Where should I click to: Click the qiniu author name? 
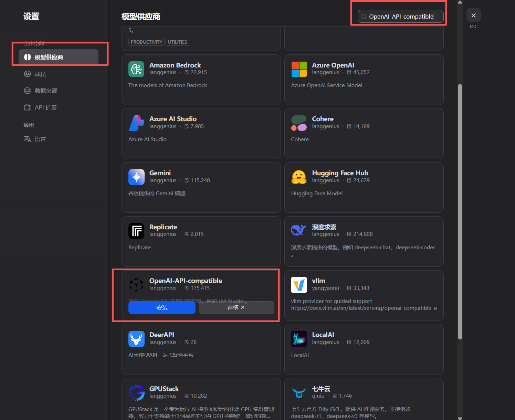coord(318,396)
